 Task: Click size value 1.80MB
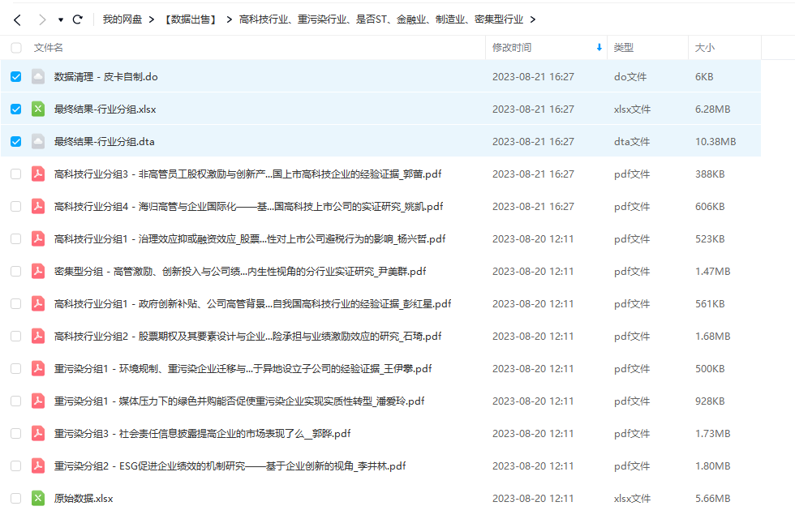coord(713,466)
